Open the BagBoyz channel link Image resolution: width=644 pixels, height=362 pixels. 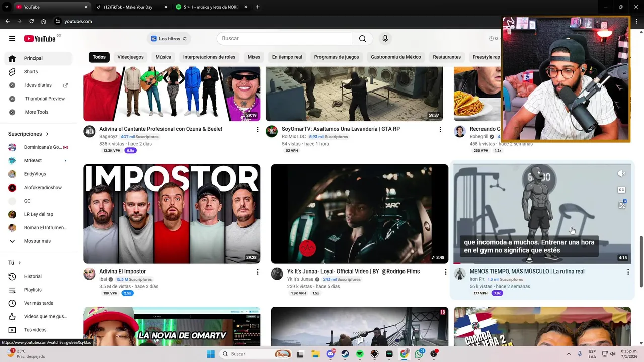pos(108,137)
